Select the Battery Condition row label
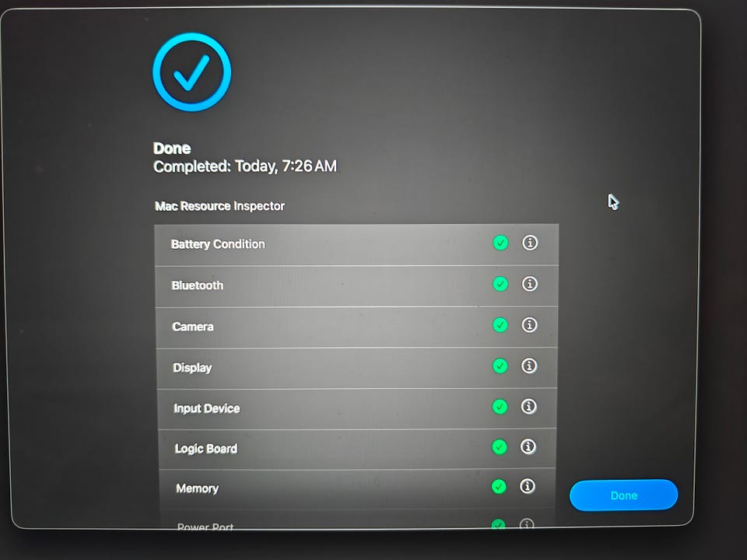Viewport: 747px width, 560px height. (218, 244)
